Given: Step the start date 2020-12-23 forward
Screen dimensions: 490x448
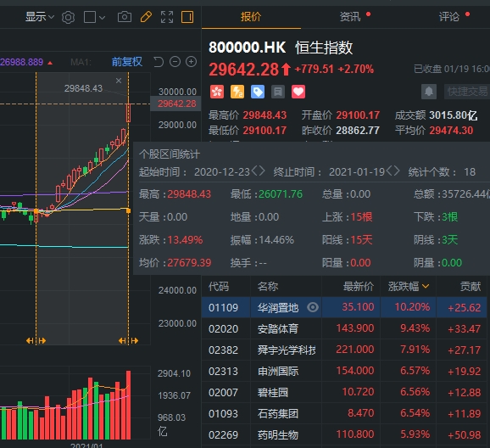Looking at the screenshot, I should coord(262,171).
